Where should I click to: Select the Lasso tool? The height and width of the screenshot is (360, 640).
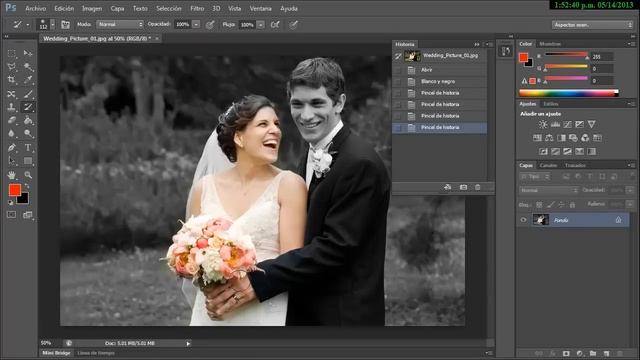pos(11,67)
